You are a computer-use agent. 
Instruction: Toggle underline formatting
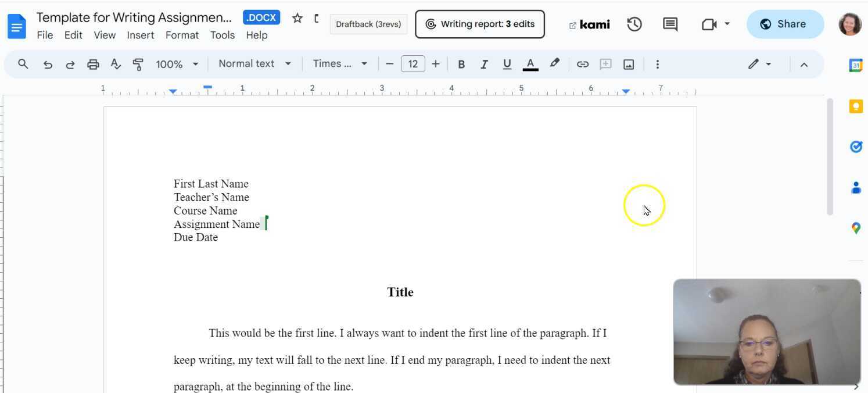point(507,64)
